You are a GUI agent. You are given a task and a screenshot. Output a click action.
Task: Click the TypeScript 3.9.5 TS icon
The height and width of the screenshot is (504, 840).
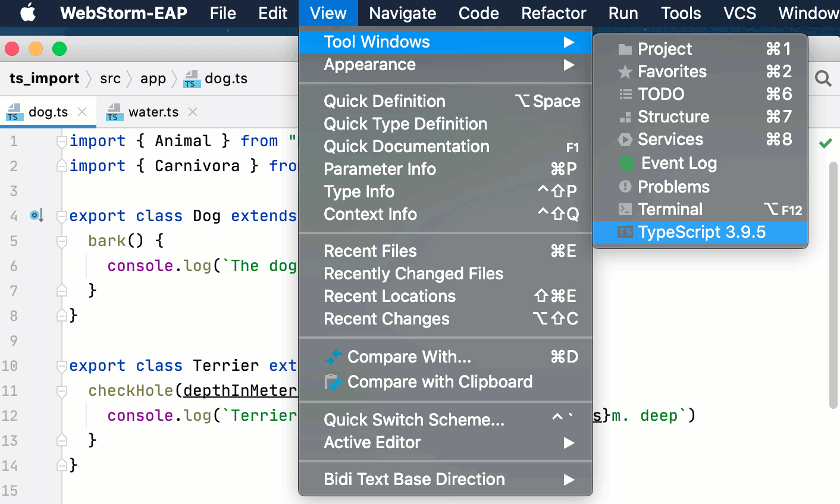(625, 232)
